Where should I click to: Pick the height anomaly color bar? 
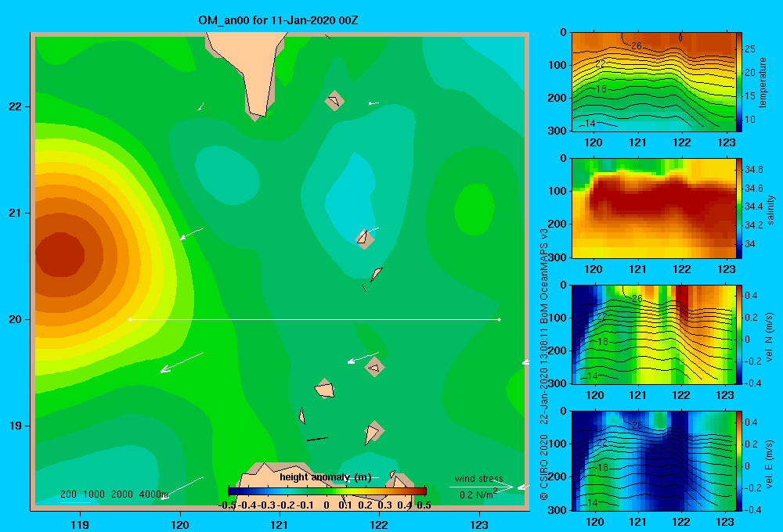pos(327,491)
